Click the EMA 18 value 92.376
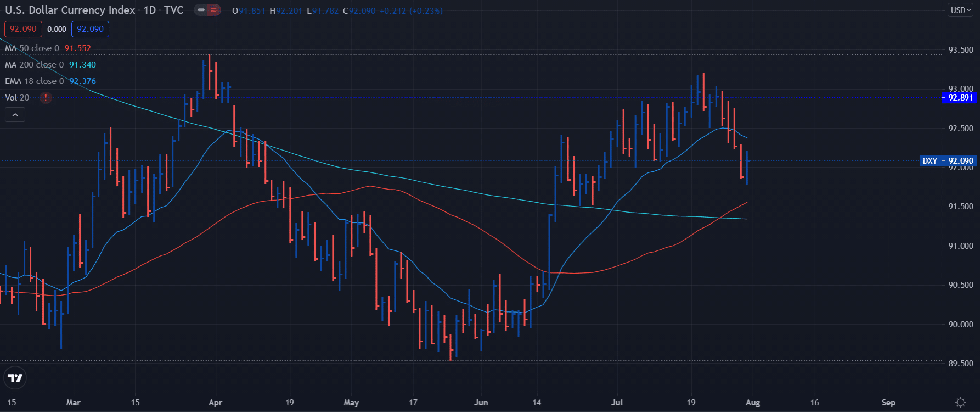Image resolution: width=980 pixels, height=412 pixels. pyautogui.click(x=82, y=81)
